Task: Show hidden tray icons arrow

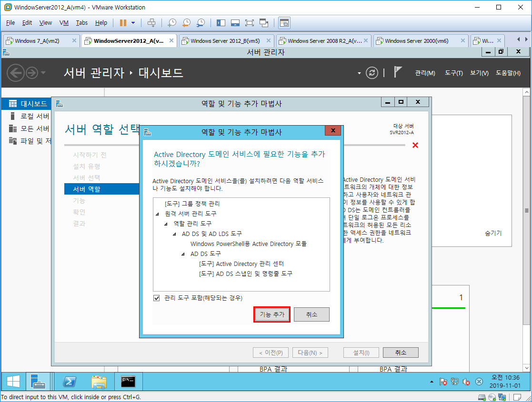Action: (432, 382)
